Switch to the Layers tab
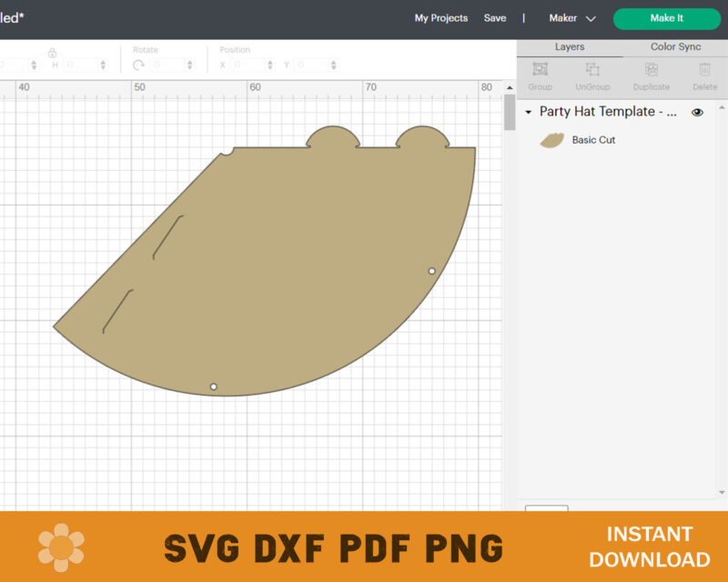Image resolution: width=728 pixels, height=582 pixels. click(570, 46)
